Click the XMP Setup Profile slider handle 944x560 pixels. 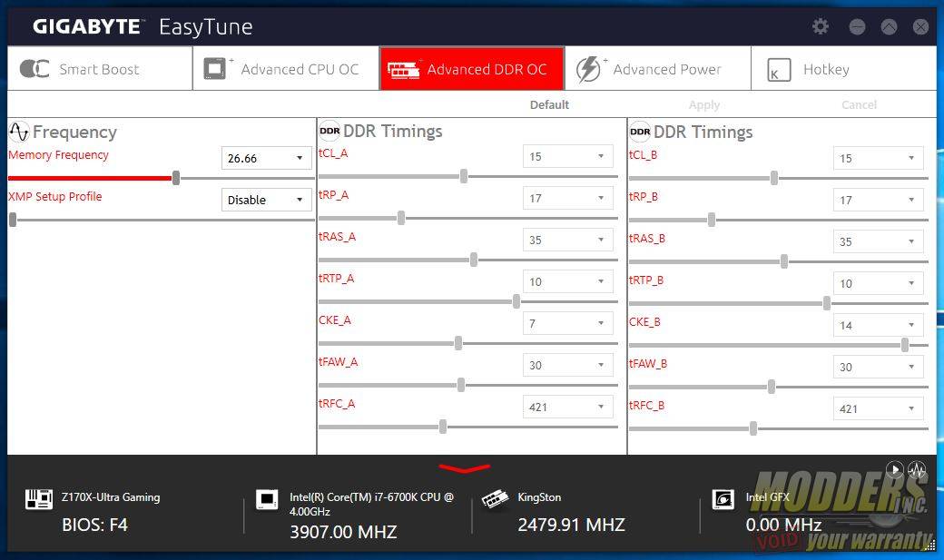[x=13, y=220]
